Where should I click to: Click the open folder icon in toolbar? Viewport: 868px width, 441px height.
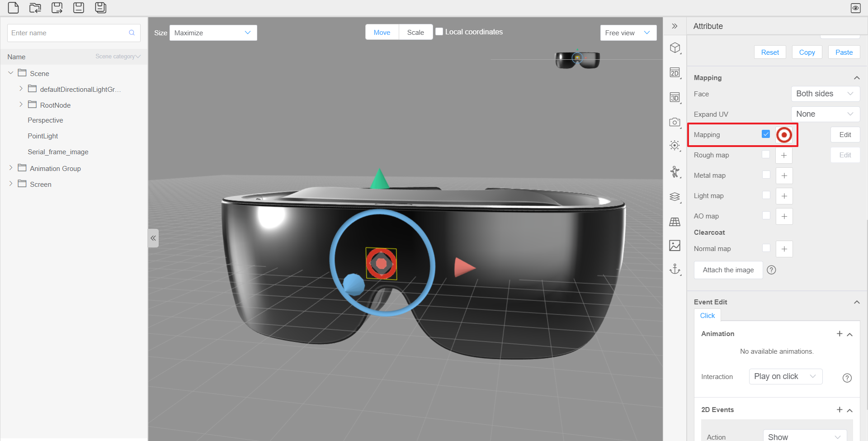pos(35,8)
